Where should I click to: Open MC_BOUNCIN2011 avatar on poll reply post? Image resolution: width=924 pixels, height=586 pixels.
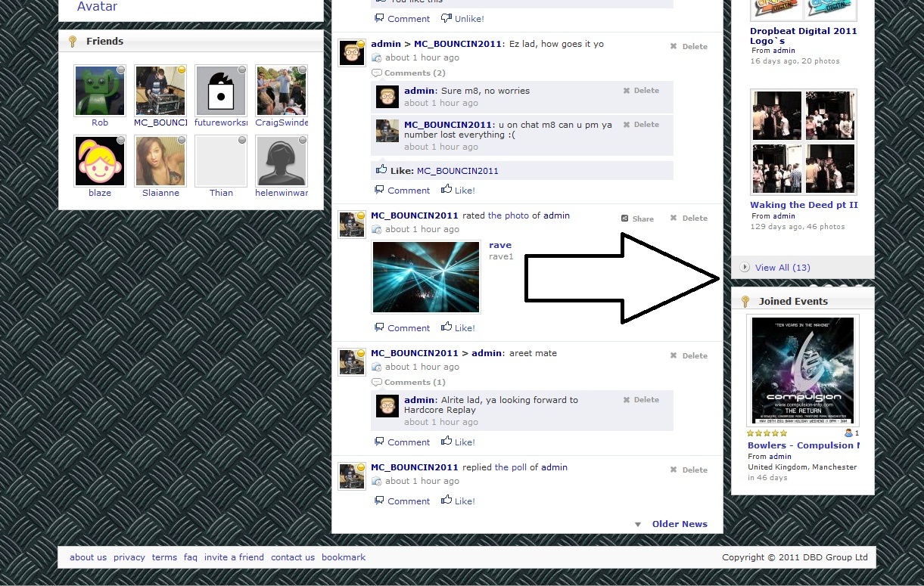tap(352, 476)
